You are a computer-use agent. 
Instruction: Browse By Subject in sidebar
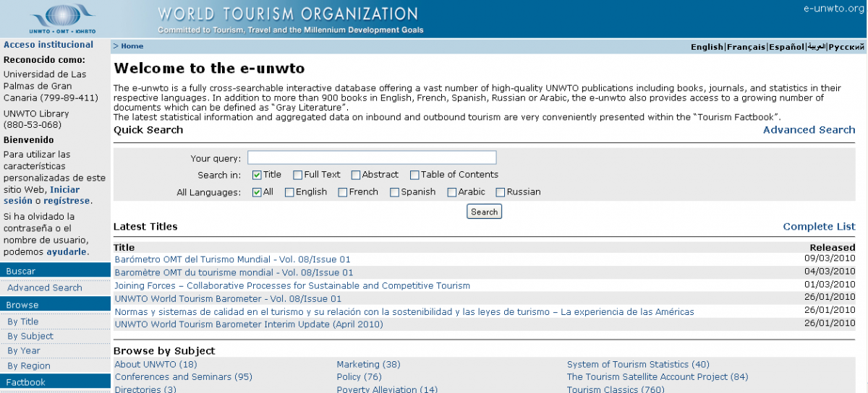[x=30, y=336]
